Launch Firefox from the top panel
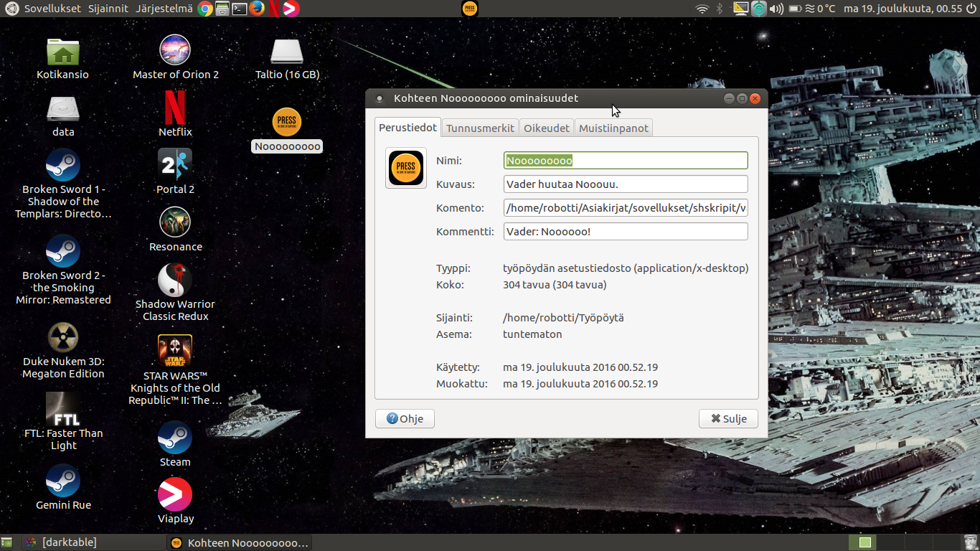Image resolution: width=980 pixels, height=551 pixels. [257, 9]
